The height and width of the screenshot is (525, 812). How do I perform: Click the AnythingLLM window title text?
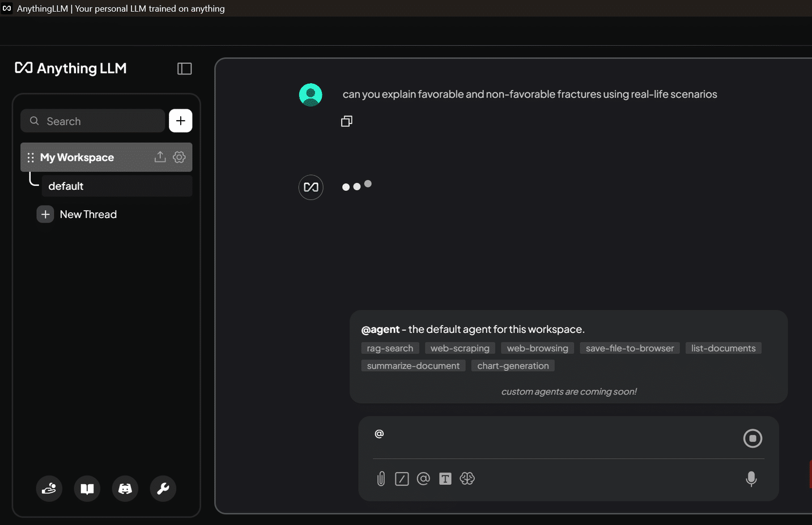(x=121, y=8)
